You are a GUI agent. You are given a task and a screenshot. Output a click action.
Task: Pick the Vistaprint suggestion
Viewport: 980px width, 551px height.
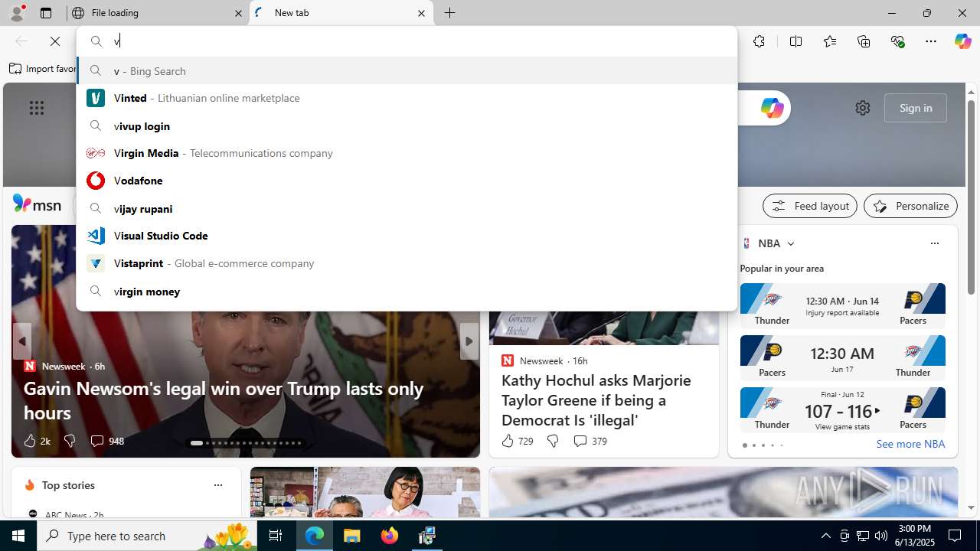click(x=407, y=263)
